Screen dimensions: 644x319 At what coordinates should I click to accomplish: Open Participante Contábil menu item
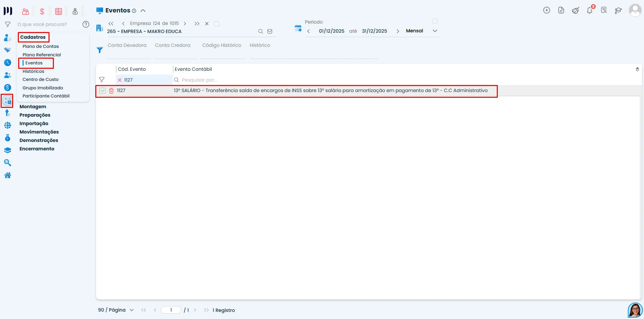point(46,96)
